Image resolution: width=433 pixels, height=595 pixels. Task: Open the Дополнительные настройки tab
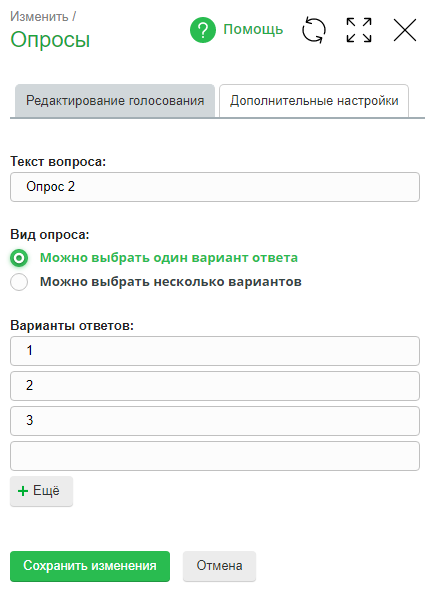pyautogui.click(x=314, y=101)
